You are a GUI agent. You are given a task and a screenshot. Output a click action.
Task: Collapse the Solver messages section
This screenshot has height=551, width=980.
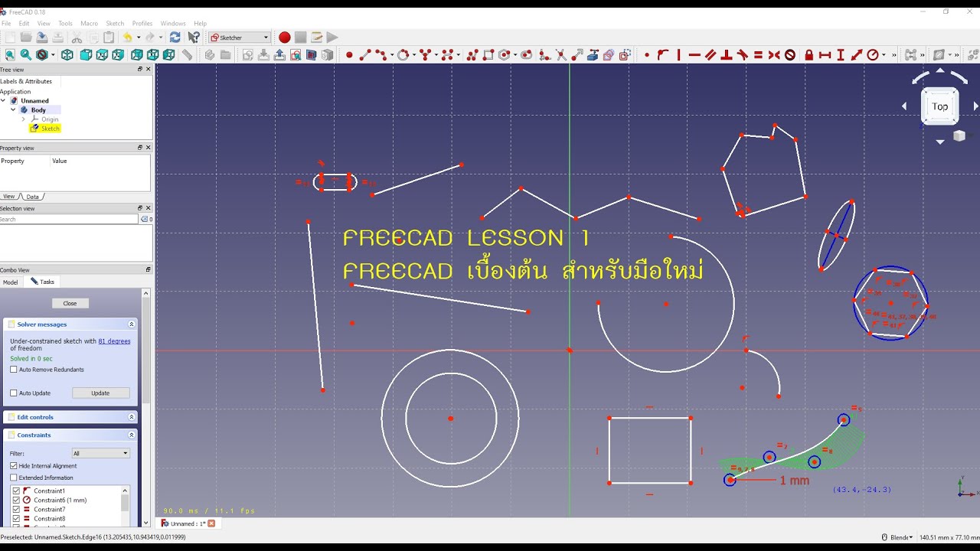point(132,324)
